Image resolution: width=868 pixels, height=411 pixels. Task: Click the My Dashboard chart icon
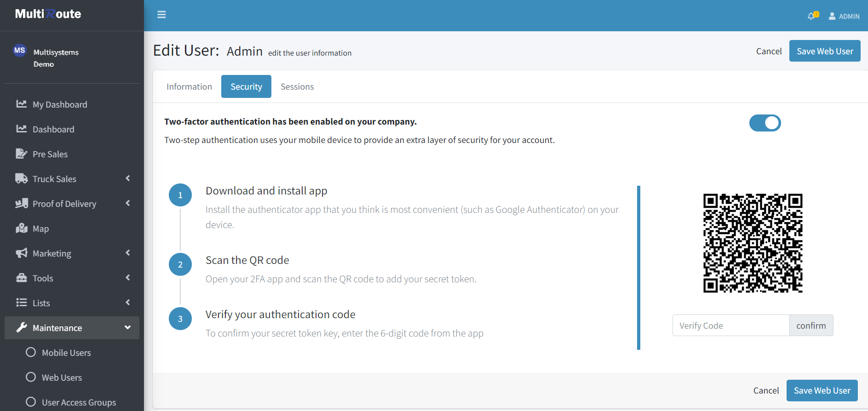(21, 104)
